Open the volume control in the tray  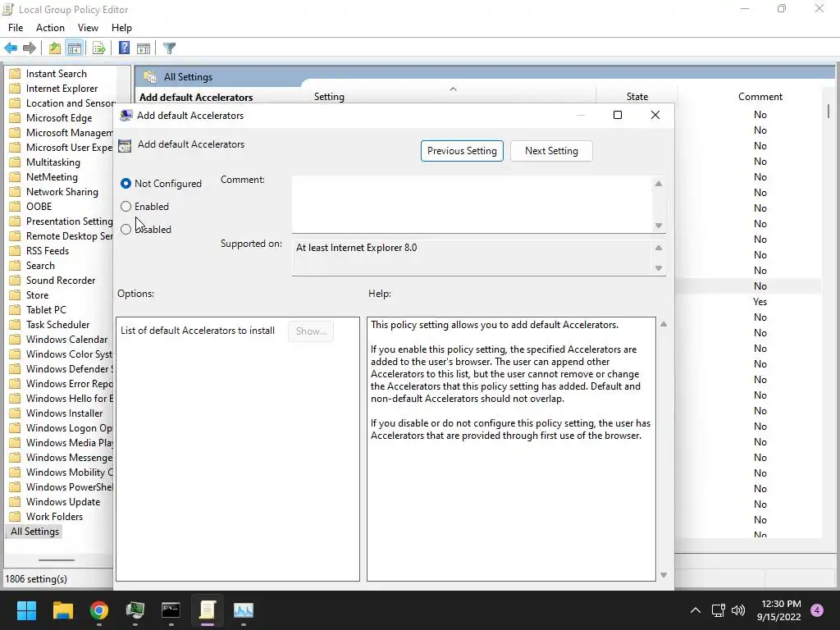[x=738, y=610]
